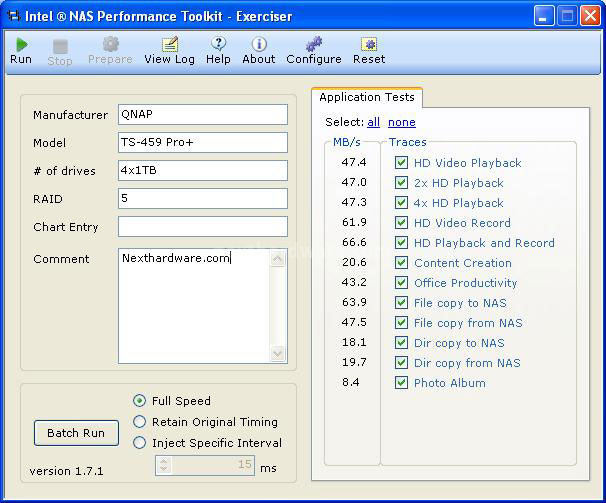
Task: Toggle the 2x HD Playback checkbox
Action: pos(401,182)
